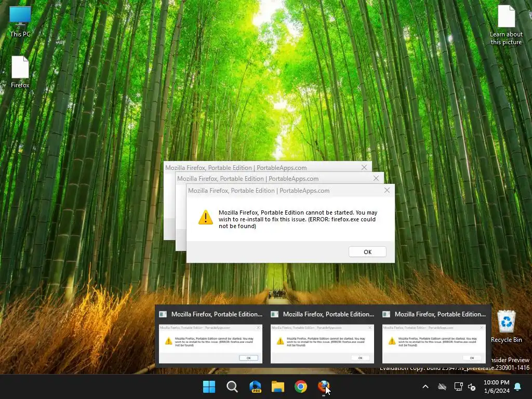The width and height of the screenshot is (532, 399).
Task: Click the yellow warning icon in dialog
Action: (205, 218)
